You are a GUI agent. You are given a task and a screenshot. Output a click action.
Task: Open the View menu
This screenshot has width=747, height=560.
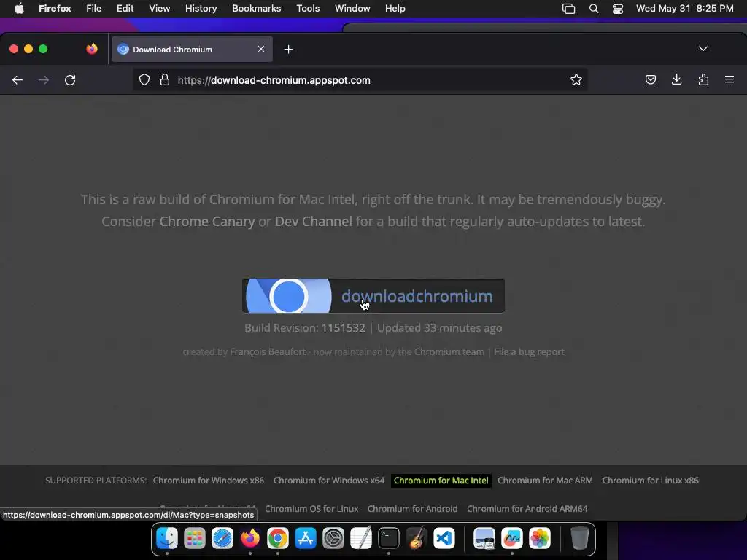coord(159,9)
